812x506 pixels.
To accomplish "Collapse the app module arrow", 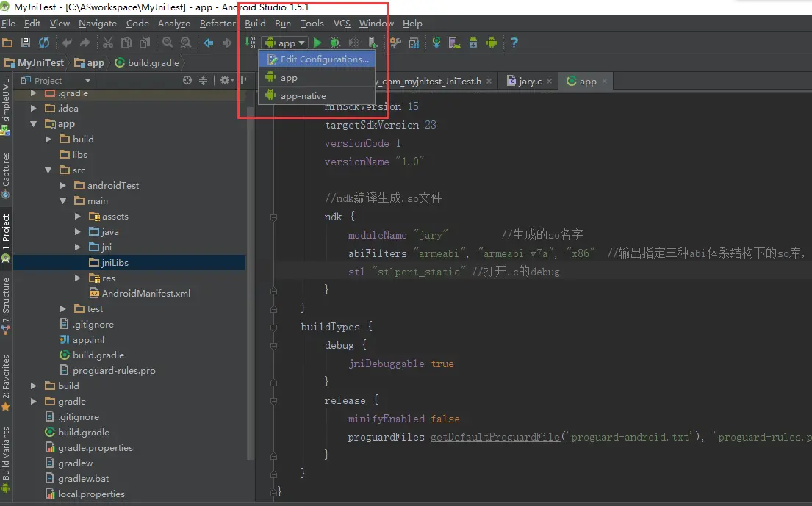I will pos(34,123).
